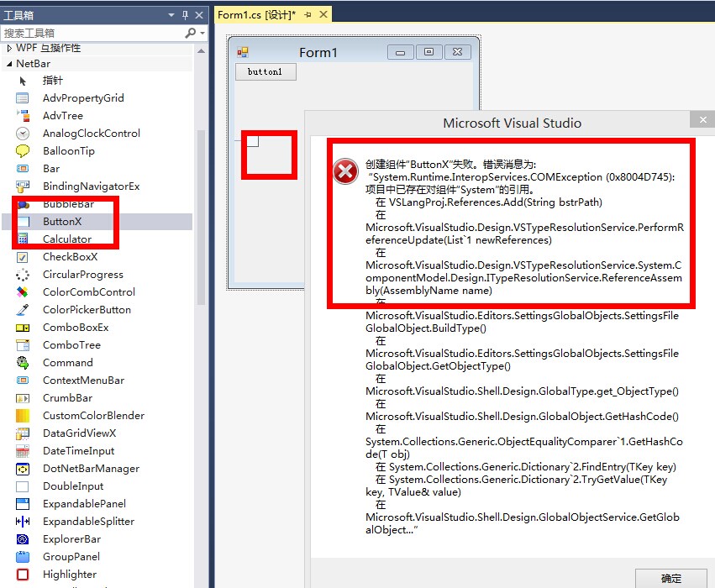This screenshot has width=715, height=588.
Task: Pin the Form1.cs design tab
Action: [308, 15]
